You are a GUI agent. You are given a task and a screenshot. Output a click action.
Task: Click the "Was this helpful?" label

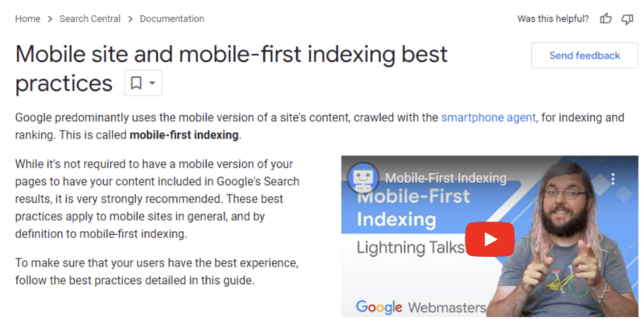[552, 19]
